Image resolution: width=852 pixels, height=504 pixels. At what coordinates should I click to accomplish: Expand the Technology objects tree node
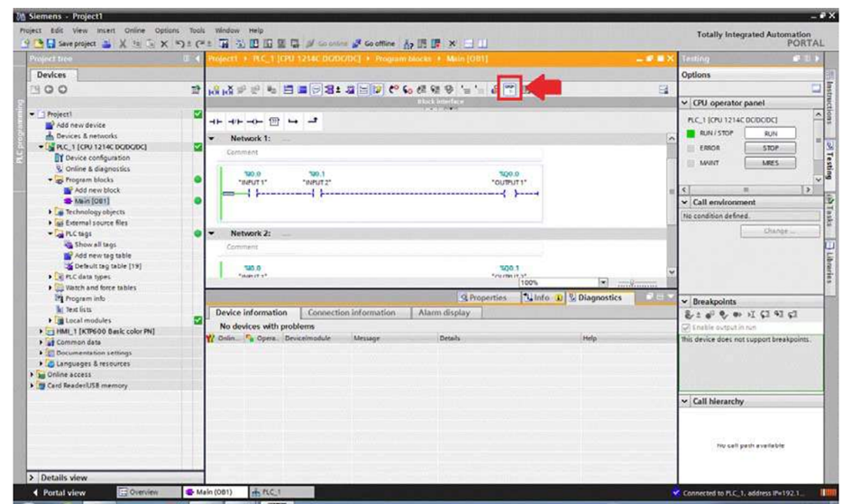pyautogui.click(x=50, y=212)
